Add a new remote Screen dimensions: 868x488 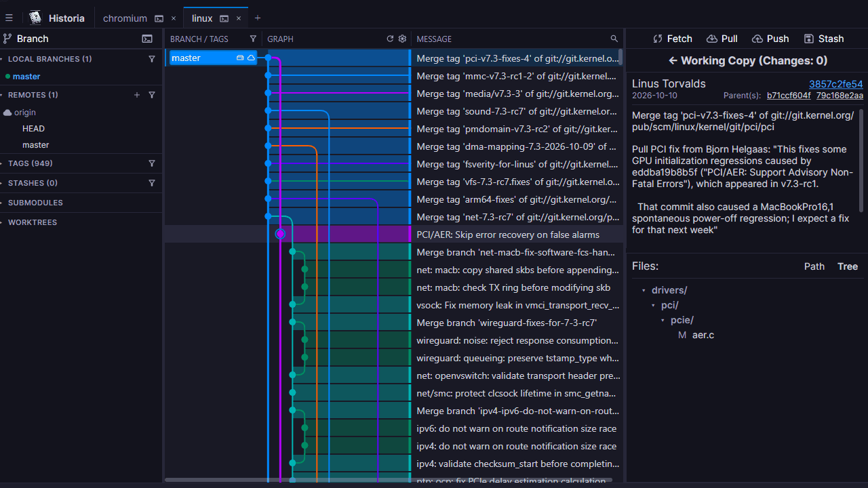click(137, 95)
